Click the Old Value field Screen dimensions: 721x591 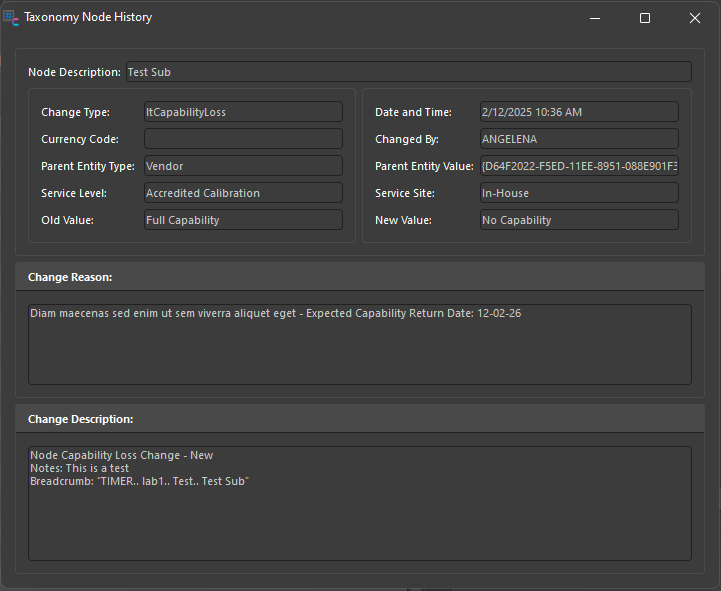tap(243, 220)
